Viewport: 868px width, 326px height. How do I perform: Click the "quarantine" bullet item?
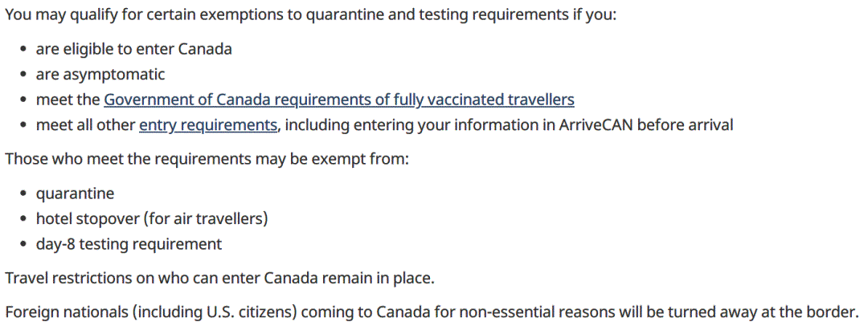coord(75,194)
